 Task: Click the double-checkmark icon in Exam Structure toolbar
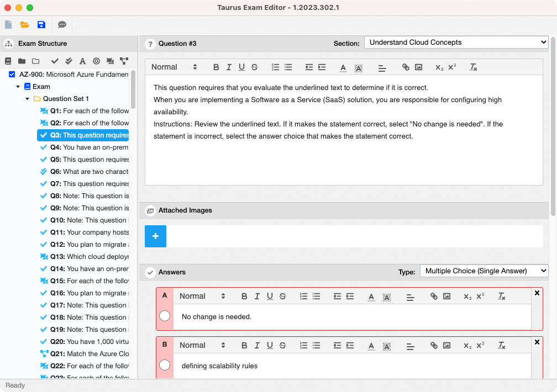[69, 61]
